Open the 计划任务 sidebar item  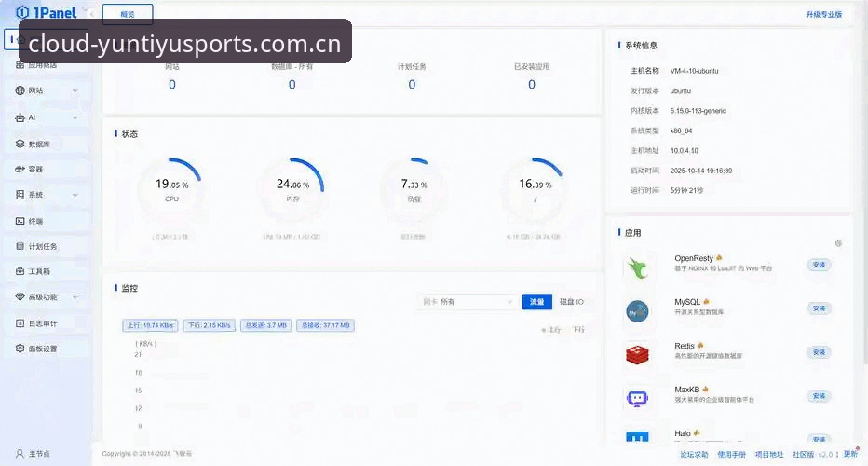pos(47,246)
